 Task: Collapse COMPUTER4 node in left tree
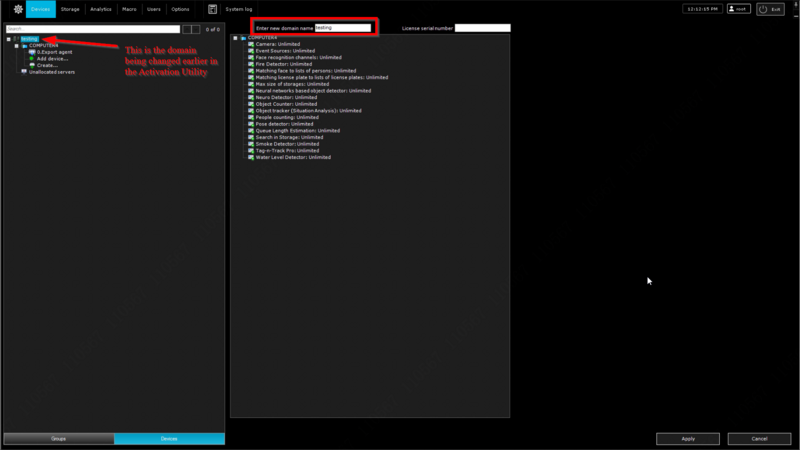16,46
